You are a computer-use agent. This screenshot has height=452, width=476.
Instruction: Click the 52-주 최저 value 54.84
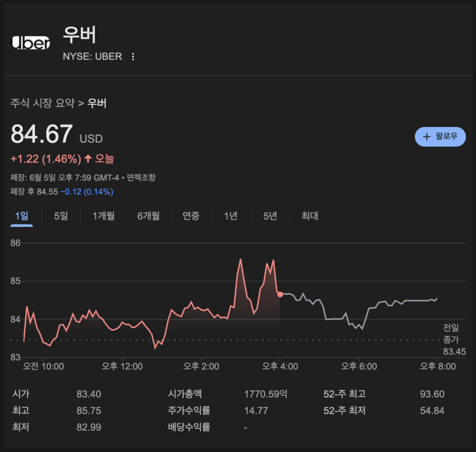[432, 411]
